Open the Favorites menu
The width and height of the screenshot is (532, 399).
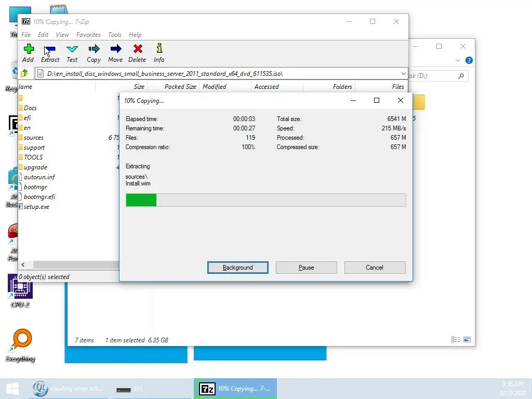pos(88,35)
